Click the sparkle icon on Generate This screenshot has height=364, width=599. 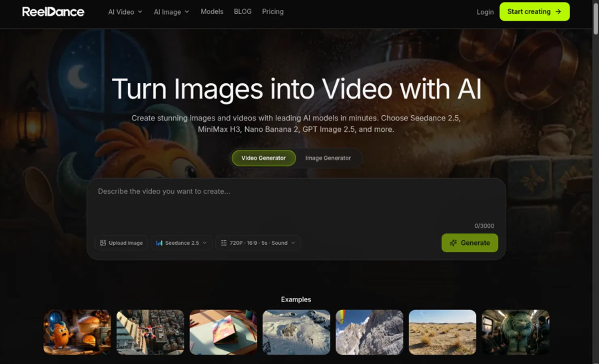click(x=453, y=243)
